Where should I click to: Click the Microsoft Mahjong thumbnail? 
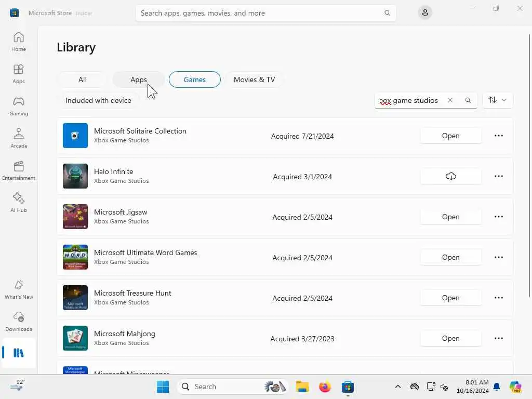pos(75,338)
